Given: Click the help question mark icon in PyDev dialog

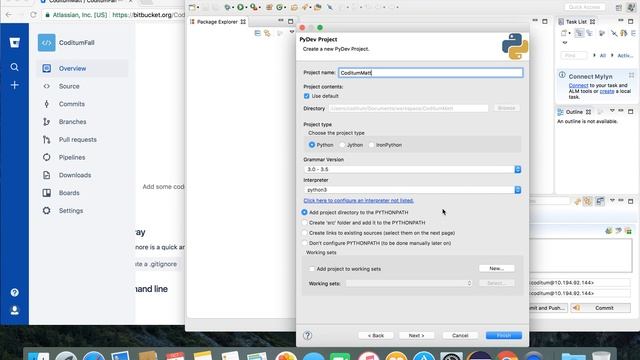Looking at the screenshot, I should coord(307,336).
